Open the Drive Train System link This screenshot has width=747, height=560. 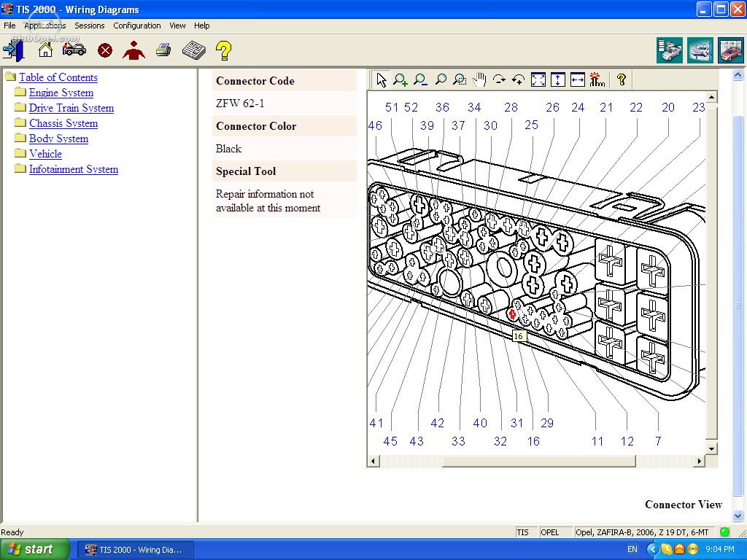point(71,108)
